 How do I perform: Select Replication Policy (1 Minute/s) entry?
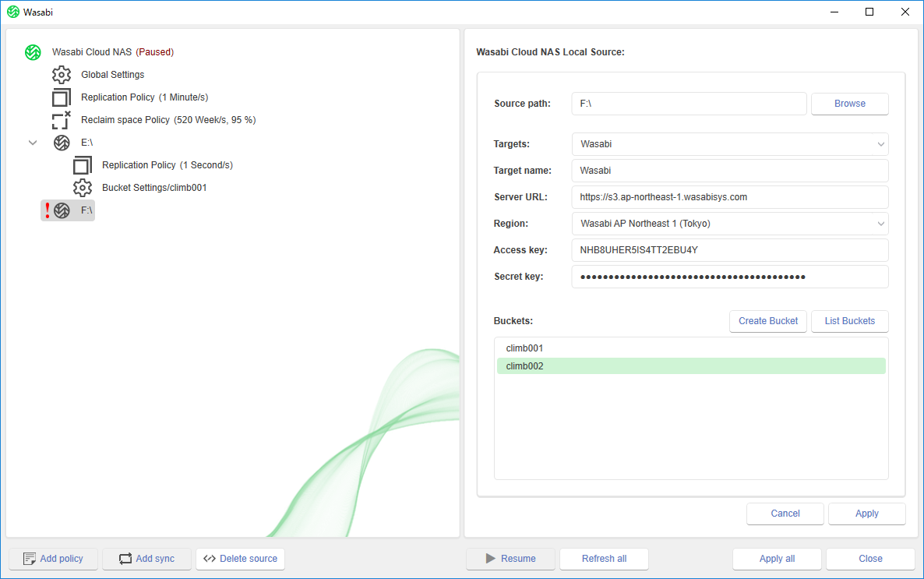(144, 97)
